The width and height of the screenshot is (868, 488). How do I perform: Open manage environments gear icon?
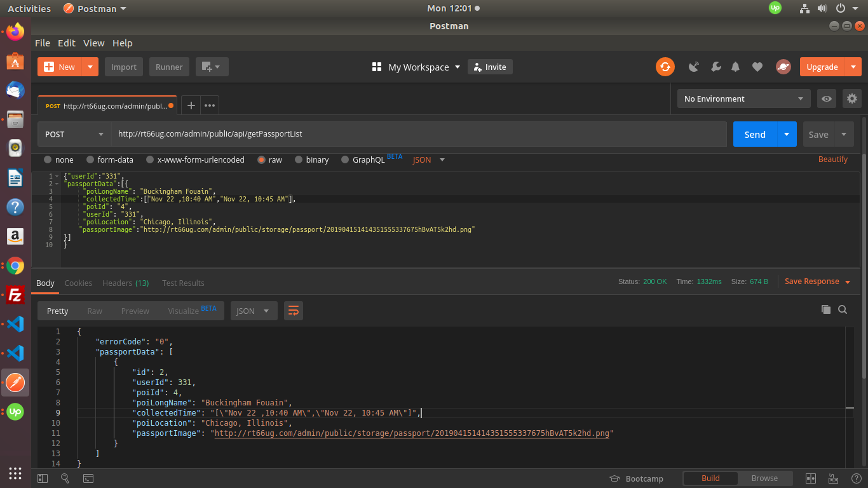851,98
